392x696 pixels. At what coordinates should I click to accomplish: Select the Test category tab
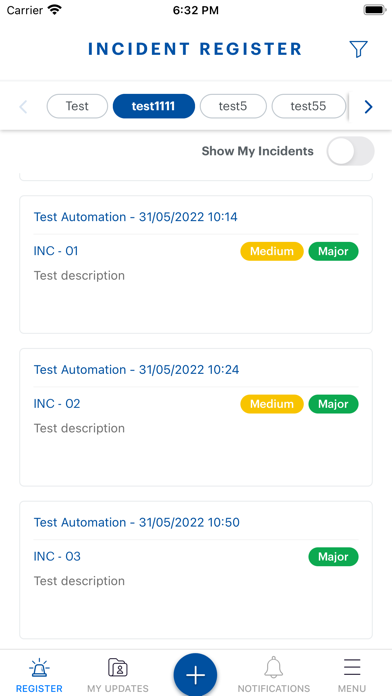point(77,107)
